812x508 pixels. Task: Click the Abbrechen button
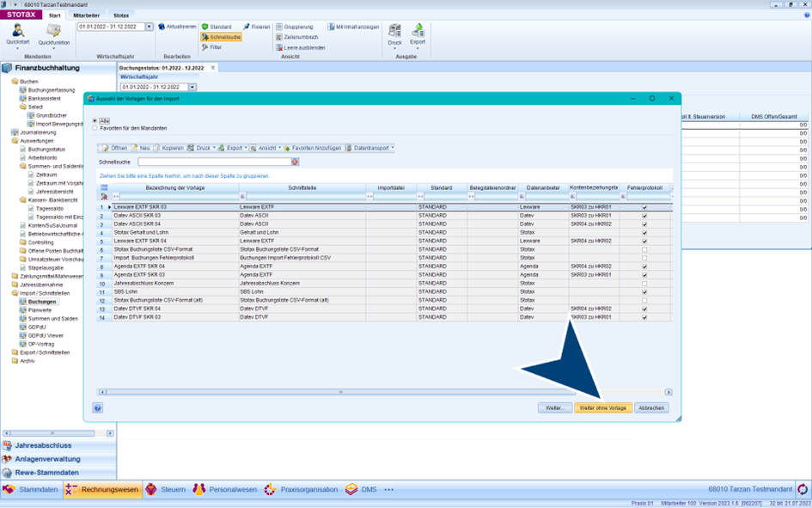point(651,407)
